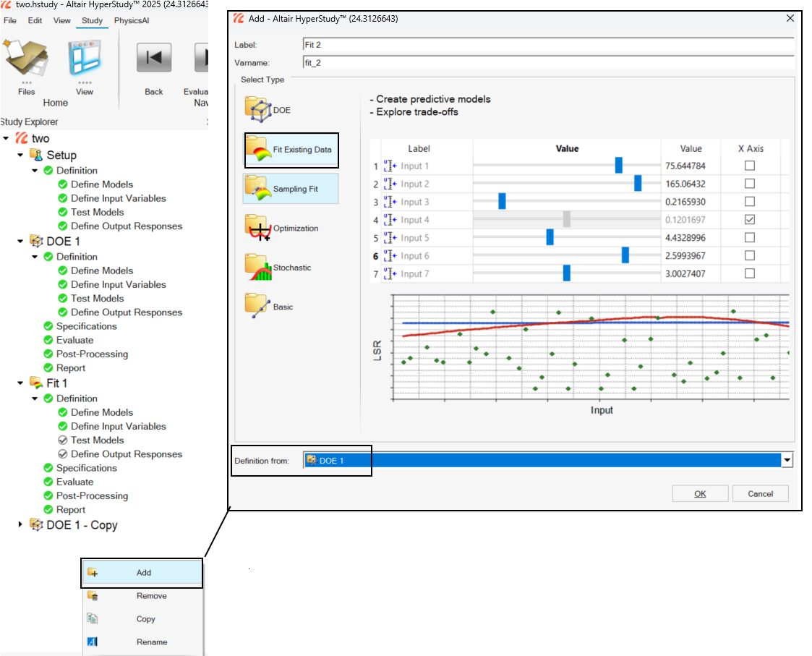Open the Definition from dropdown arrow
812x656 pixels.
(x=787, y=460)
